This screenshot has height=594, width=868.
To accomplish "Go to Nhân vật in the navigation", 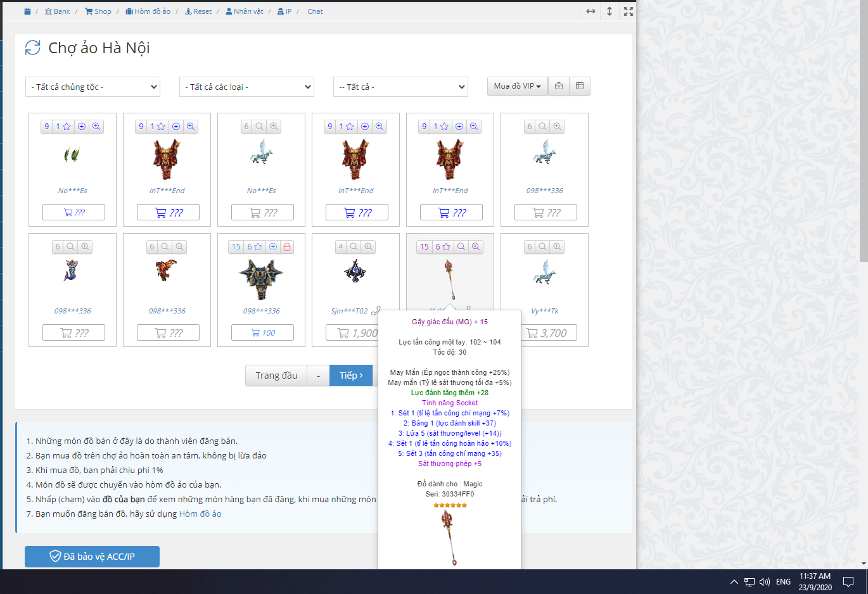I will 245,11.
